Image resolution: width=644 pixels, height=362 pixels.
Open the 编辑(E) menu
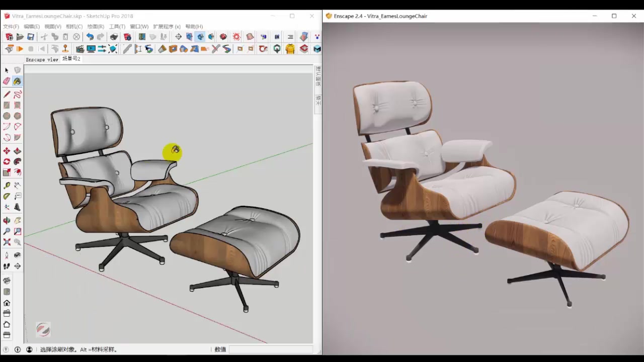click(x=32, y=27)
